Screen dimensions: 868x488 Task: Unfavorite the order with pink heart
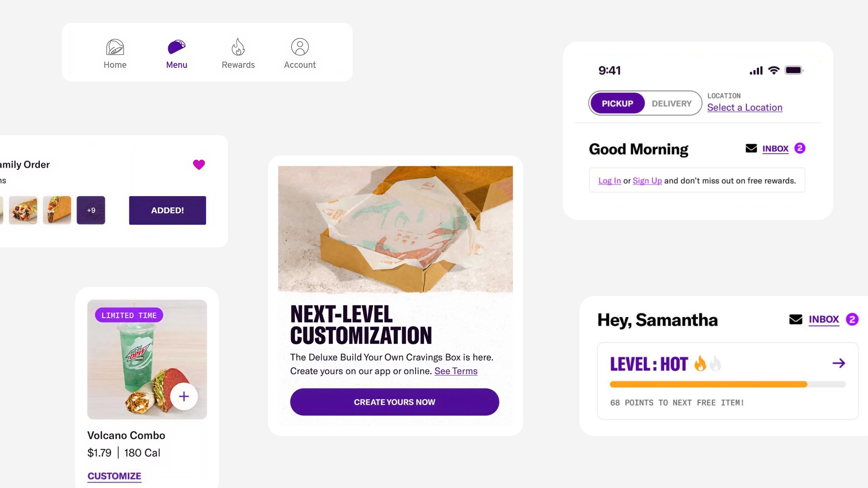pyautogui.click(x=199, y=165)
